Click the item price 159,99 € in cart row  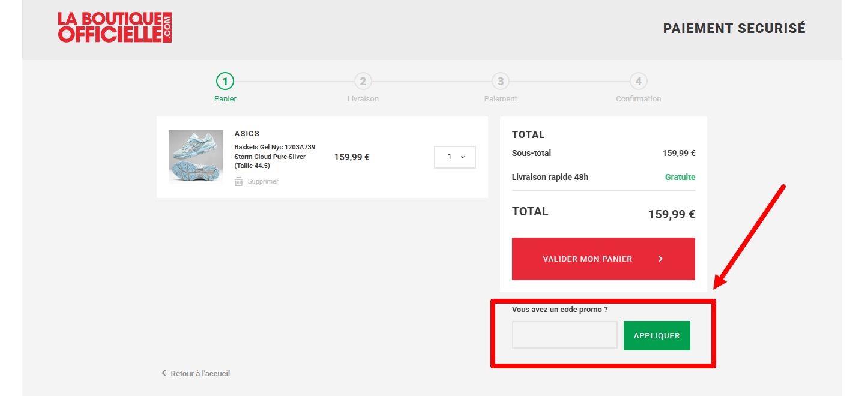pyautogui.click(x=352, y=157)
